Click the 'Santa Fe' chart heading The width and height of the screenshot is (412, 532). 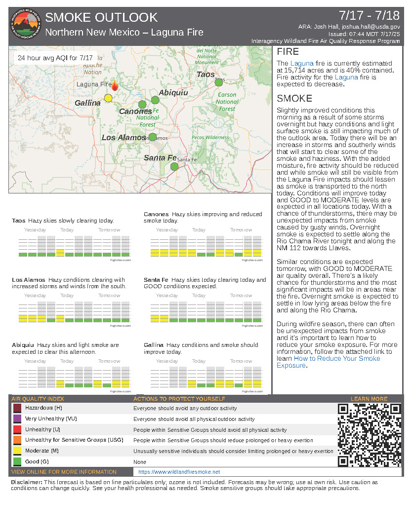156,280
